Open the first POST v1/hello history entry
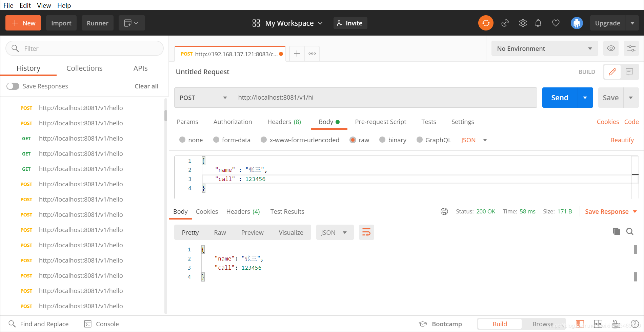 (81, 108)
